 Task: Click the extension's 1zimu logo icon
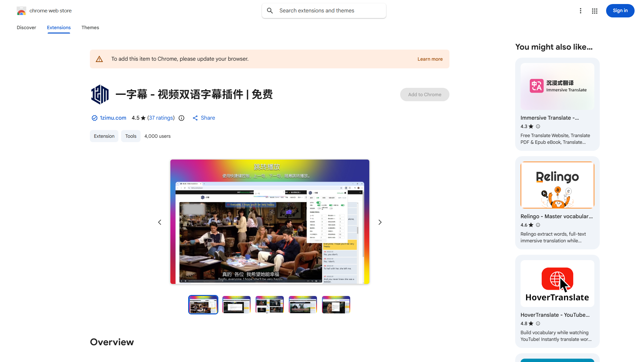(100, 95)
